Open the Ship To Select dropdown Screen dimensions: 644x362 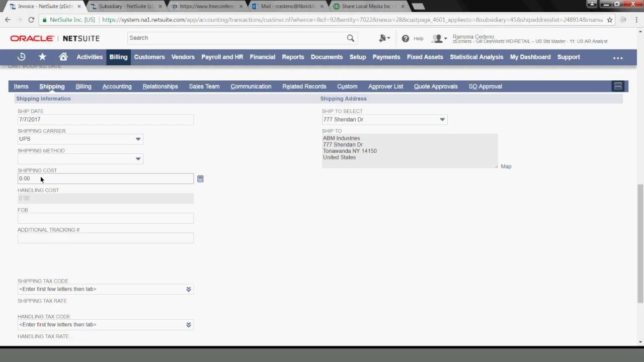point(442,120)
